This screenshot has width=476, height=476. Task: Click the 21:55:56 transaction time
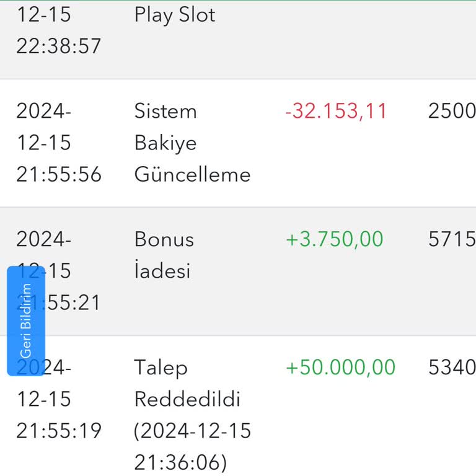(59, 175)
